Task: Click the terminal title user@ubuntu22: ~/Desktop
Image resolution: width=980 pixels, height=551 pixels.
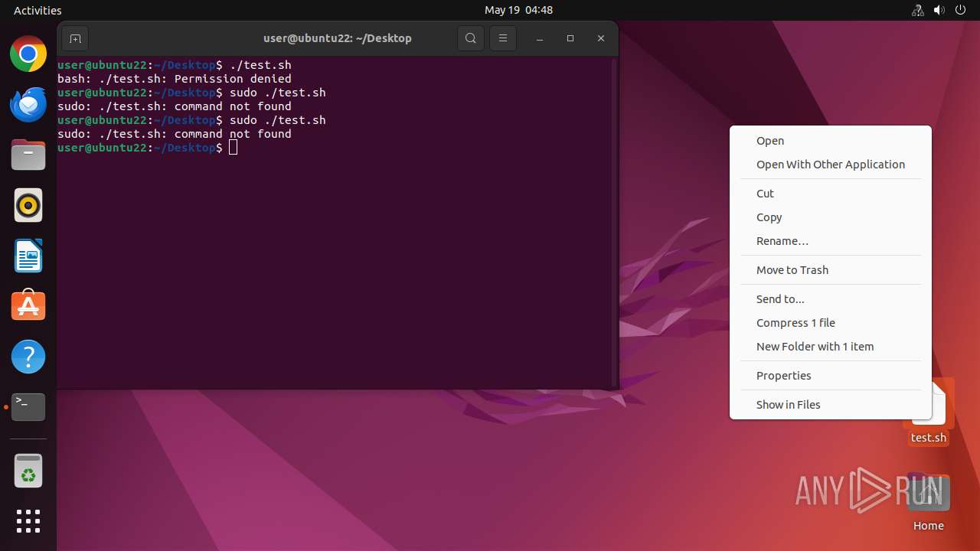Action: (x=338, y=38)
